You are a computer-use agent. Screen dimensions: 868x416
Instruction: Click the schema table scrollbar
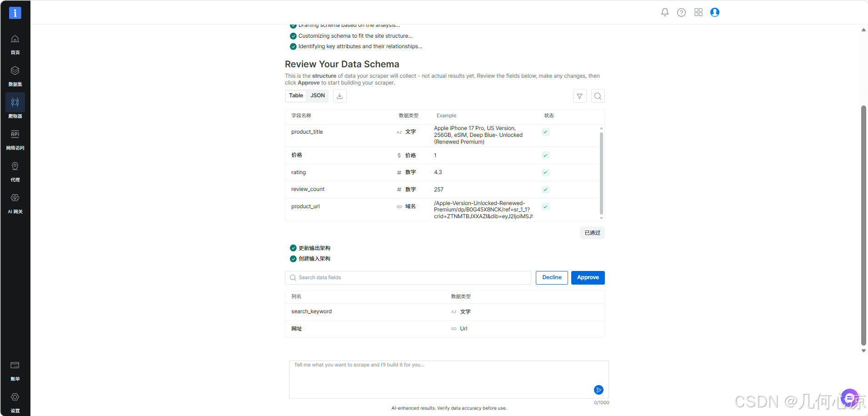(601, 173)
